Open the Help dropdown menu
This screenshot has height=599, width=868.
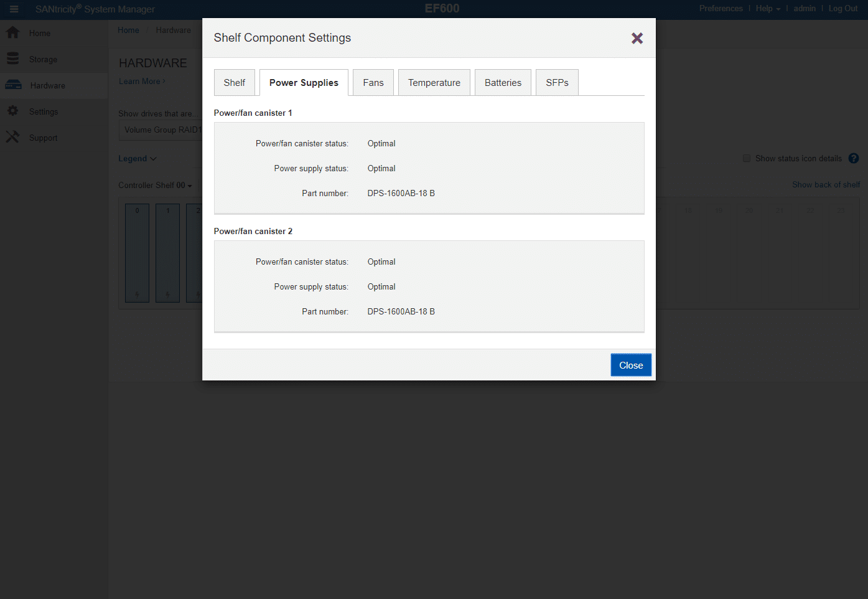(x=768, y=9)
